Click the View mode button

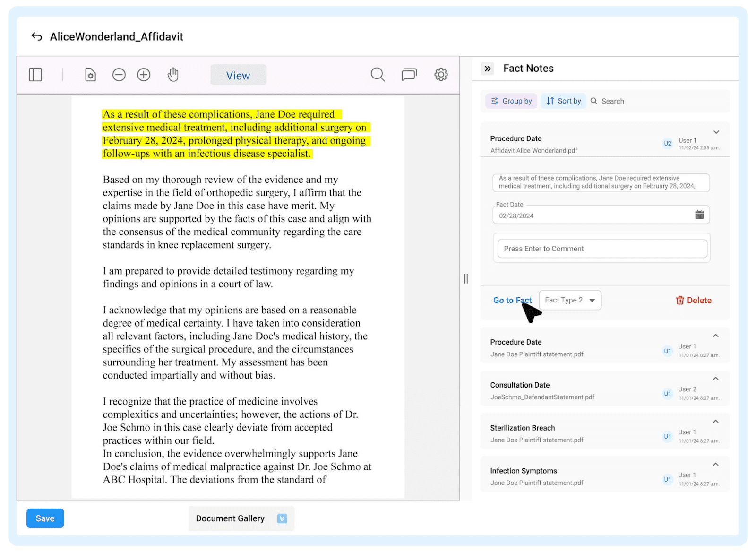pos(238,75)
